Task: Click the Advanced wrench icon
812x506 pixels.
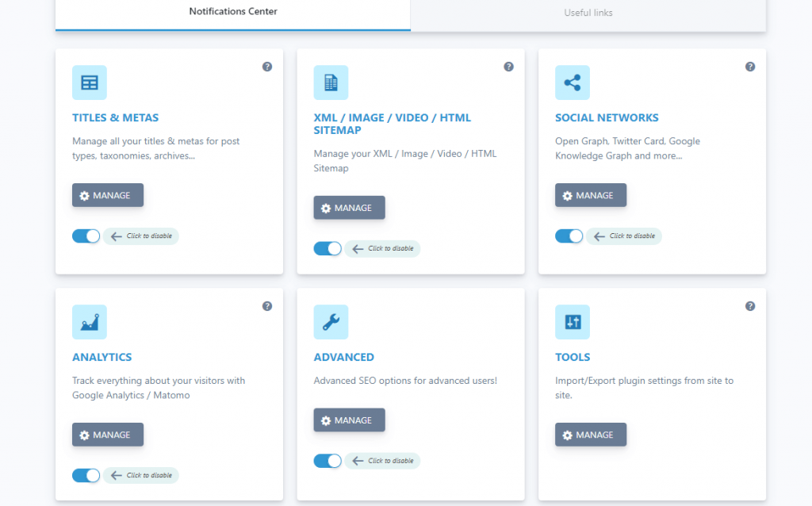Action: coord(331,322)
